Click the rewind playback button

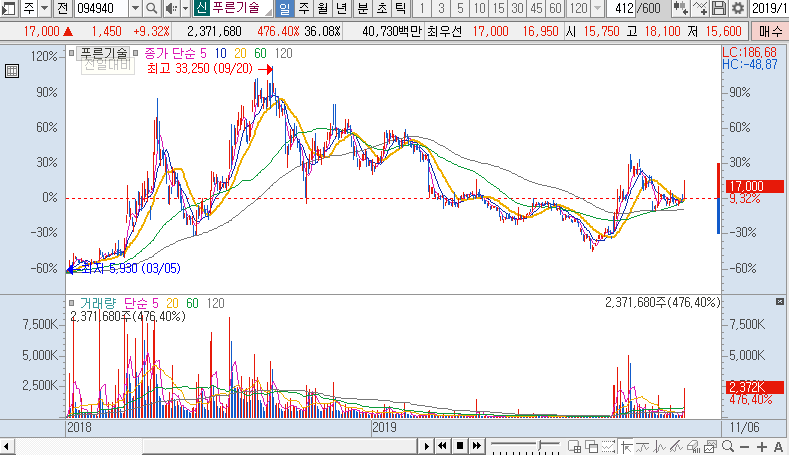[x=443, y=446]
